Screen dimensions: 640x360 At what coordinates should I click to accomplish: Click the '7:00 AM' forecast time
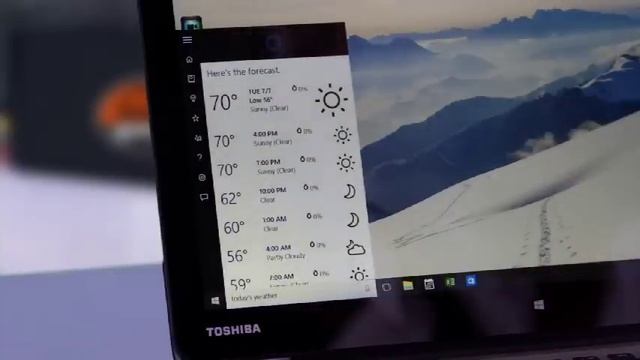(282, 277)
